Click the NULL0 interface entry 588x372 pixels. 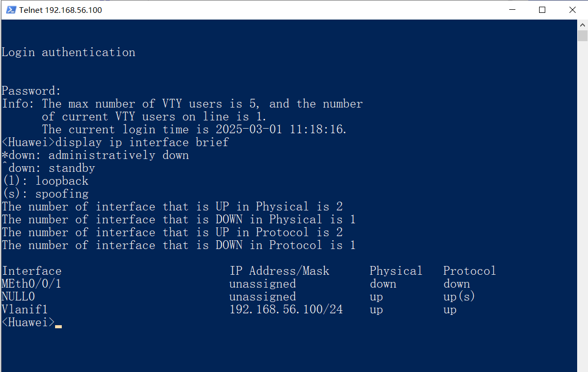[x=18, y=296]
